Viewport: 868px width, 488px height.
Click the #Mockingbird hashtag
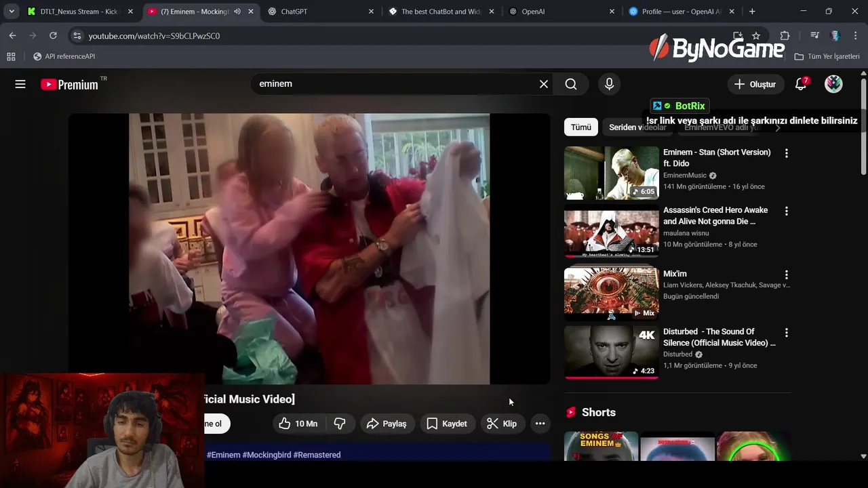pyautogui.click(x=267, y=455)
